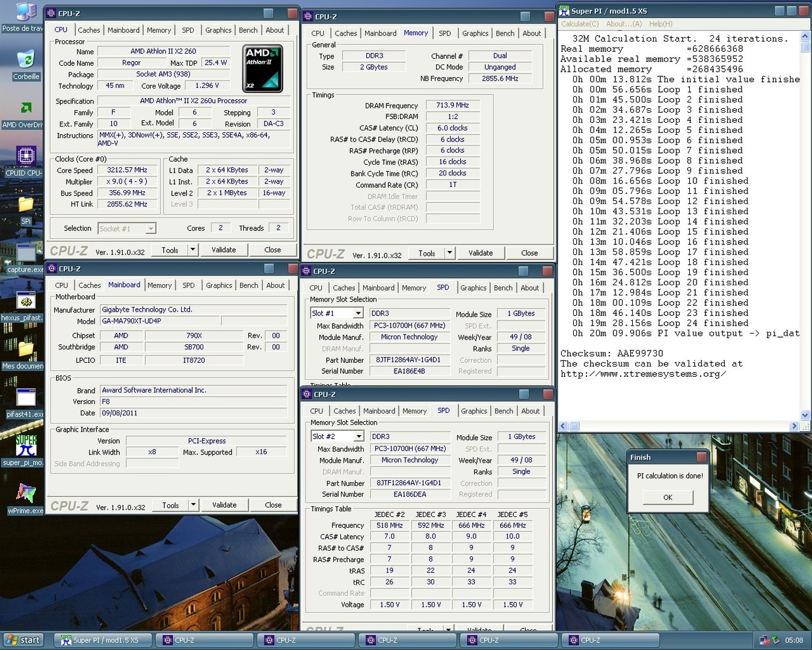Open About...(A) menu in Super PI
The height and width of the screenshot is (650, 812).
624,24
